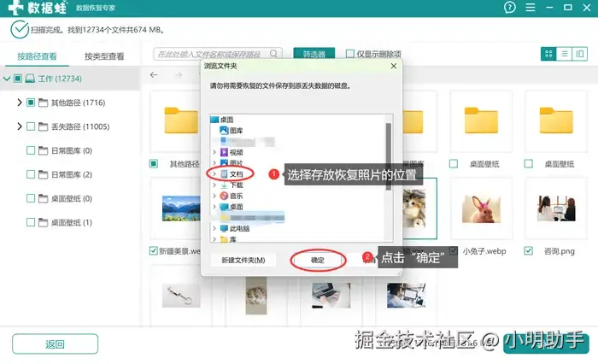Select the 音乐 folder in dialog tree

coord(232,196)
